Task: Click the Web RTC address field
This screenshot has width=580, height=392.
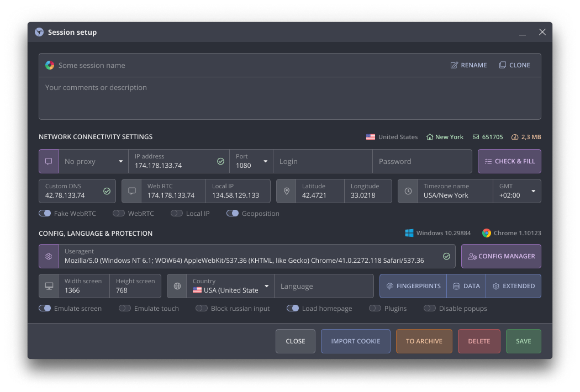Action: pos(173,191)
